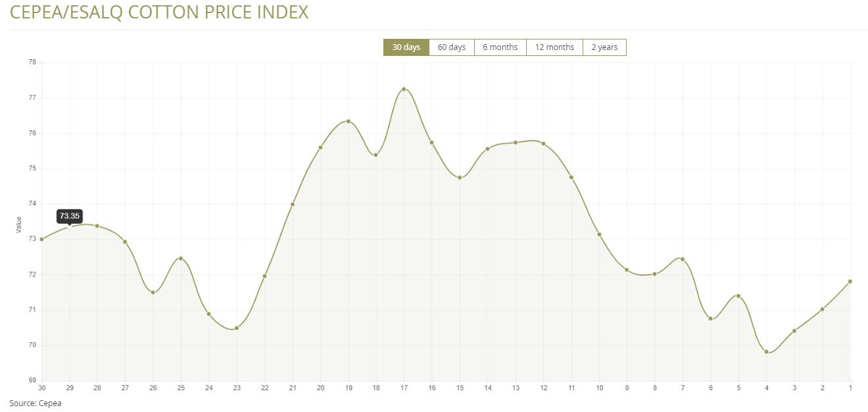The width and height of the screenshot is (868, 412).
Task: Click the 73.35 tooltip label
Action: [x=70, y=216]
